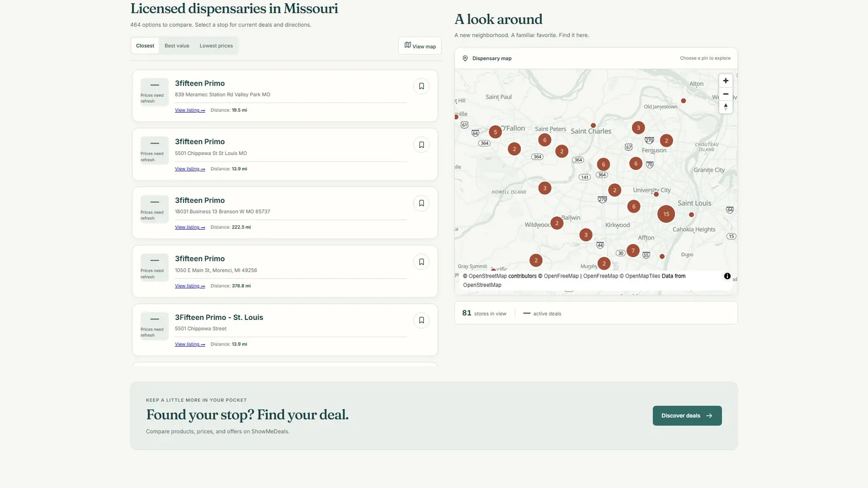Save the 5501 Chippewa St St Louis MO listing

(x=422, y=145)
